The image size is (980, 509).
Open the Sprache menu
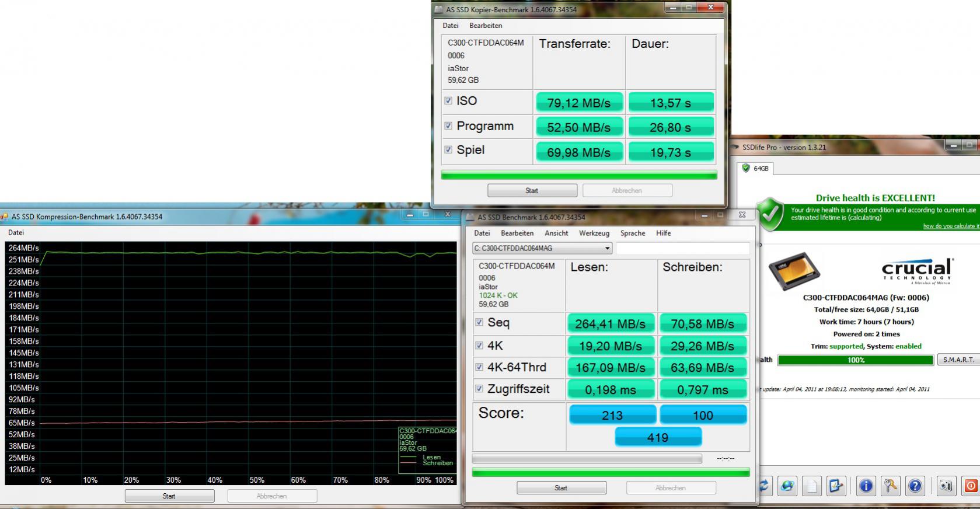click(633, 233)
